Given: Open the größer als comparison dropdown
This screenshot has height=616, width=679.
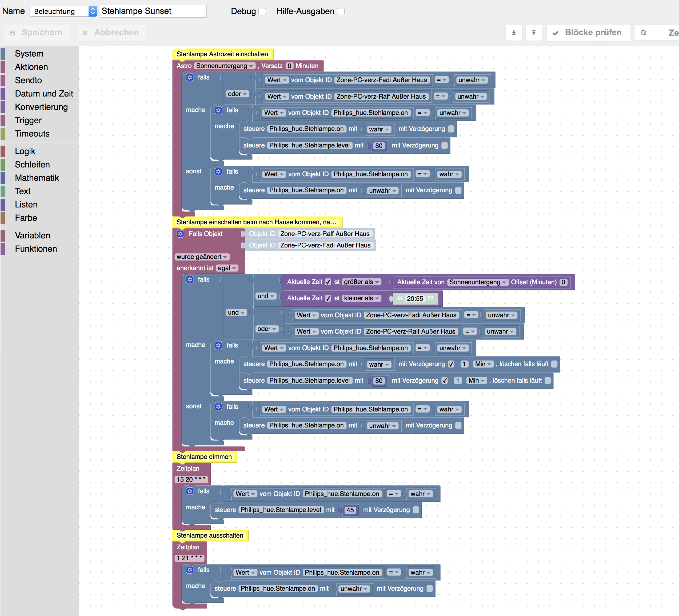Looking at the screenshot, I should 361,282.
